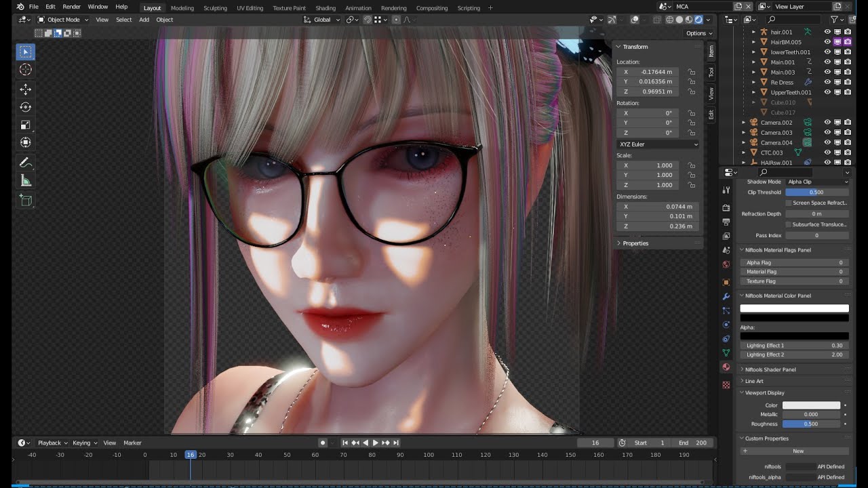Open the Render properties tab icon
Image resolution: width=868 pixels, height=488 pixels.
726,208
